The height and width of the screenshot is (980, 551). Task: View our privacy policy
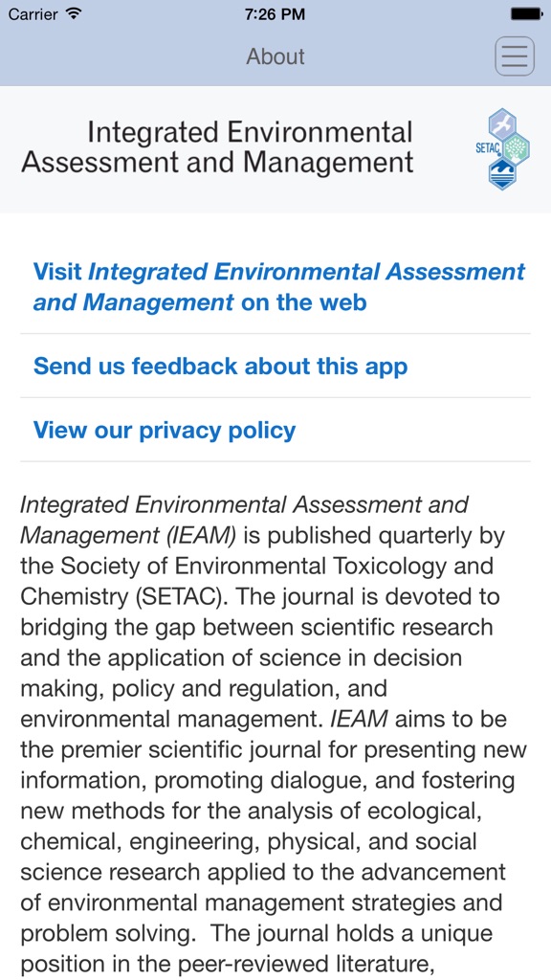(164, 430)
